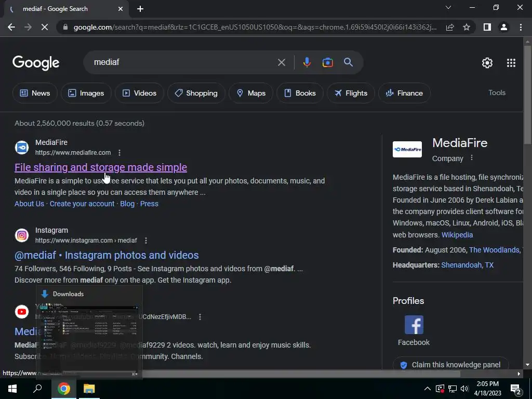Open a new browser tab
Image resolution: width=532 pixels, height=399 pixels.
(x=140, y=9)
